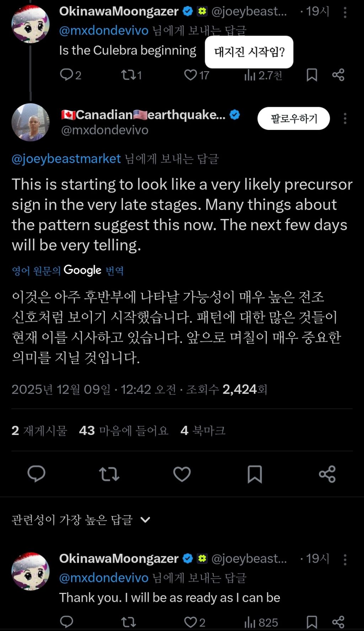Share the 'Is the Culebra beginning' post
This screenshot has height=631, width=364.
338,75
